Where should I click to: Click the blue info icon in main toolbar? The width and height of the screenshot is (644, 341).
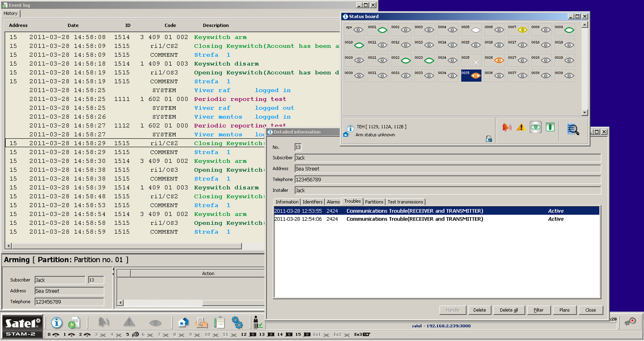[x=56, y=322]
